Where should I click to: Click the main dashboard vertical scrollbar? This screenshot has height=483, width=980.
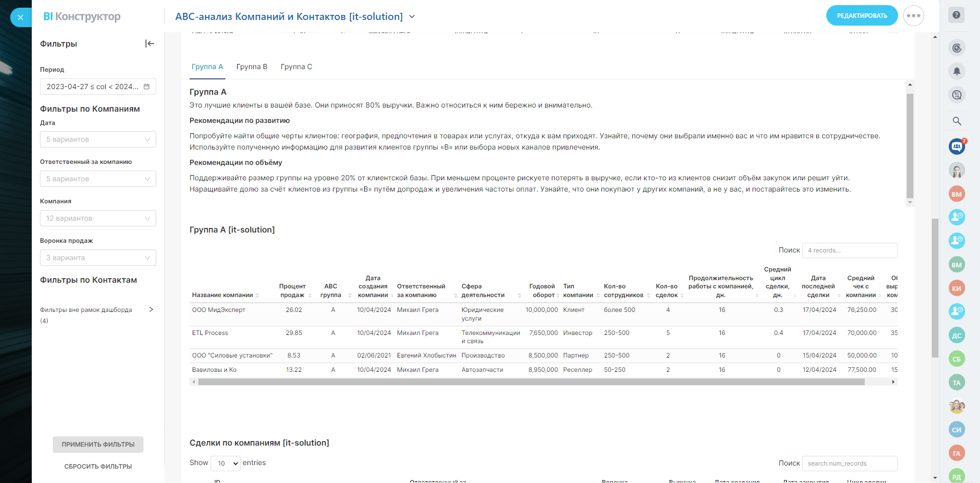935,288
